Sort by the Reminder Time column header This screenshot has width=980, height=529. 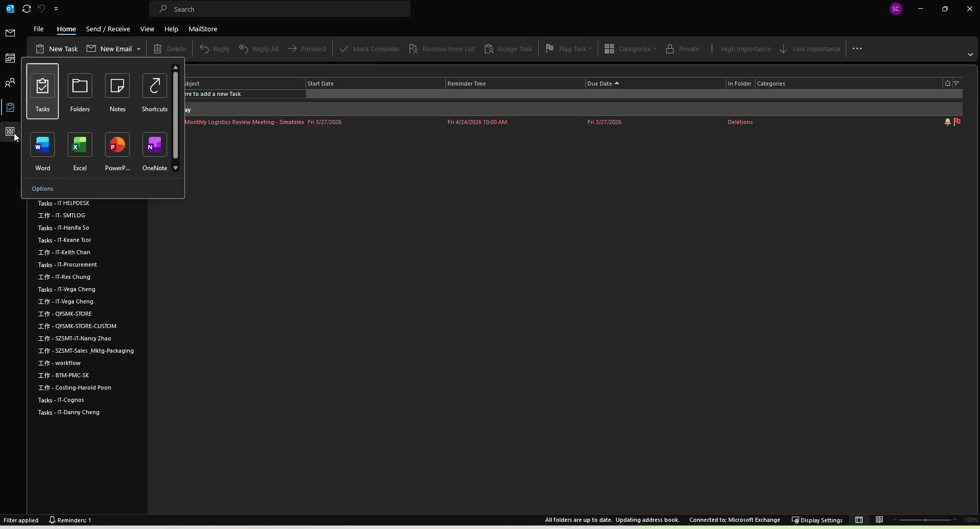point(515,84)
